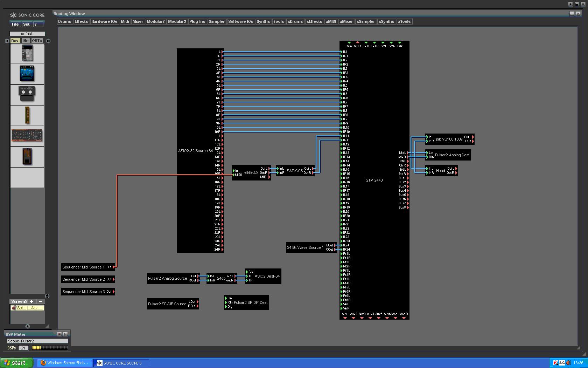Open the Hardware IOs category menu

[x=104, y=21]
